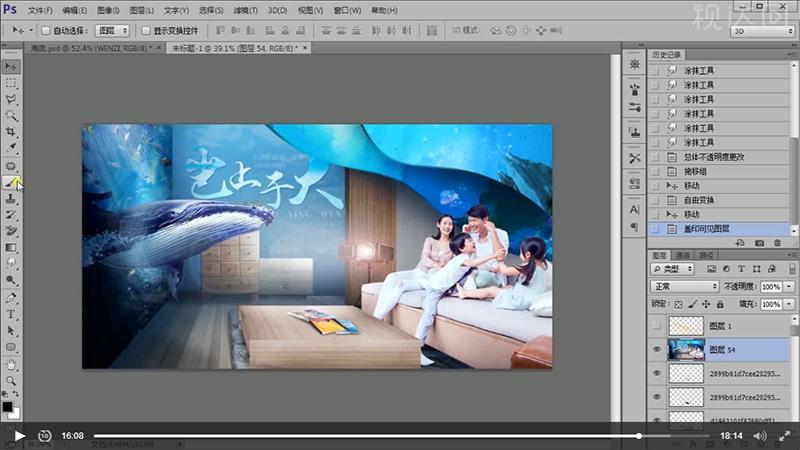
Task: Select the Brush tool
Action: [10, 182]
